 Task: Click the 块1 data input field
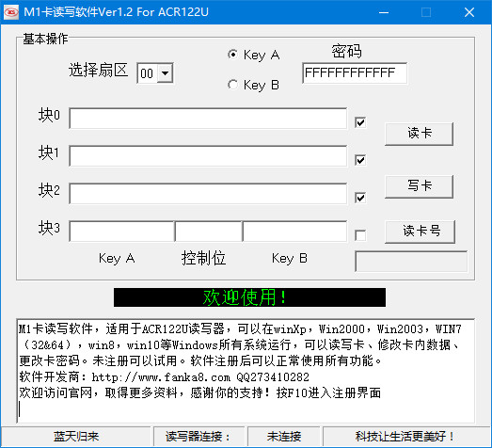[208, 156]
